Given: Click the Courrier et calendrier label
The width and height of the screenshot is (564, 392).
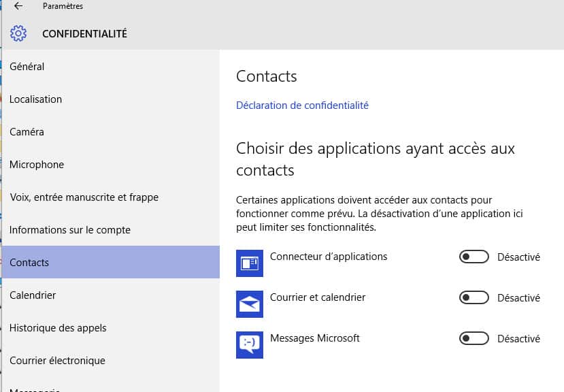Looking at the screenshot, I should (318, 297).
